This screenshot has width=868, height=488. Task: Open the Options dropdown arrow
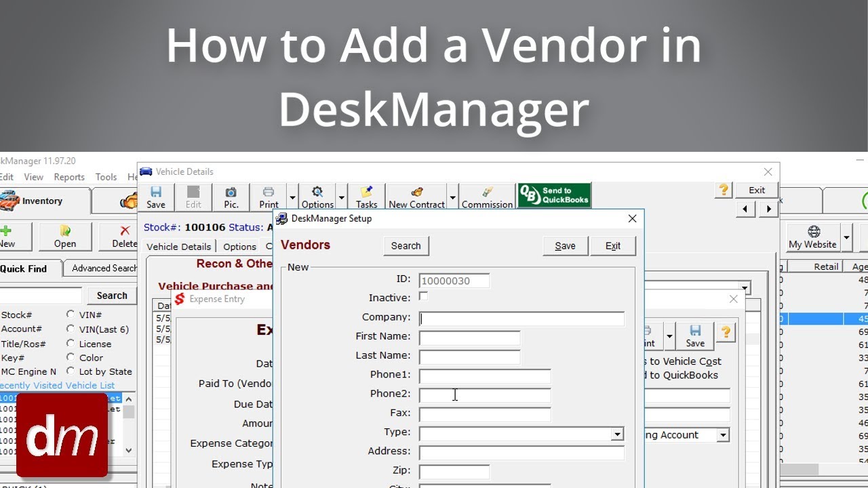[x=341, y=198]
